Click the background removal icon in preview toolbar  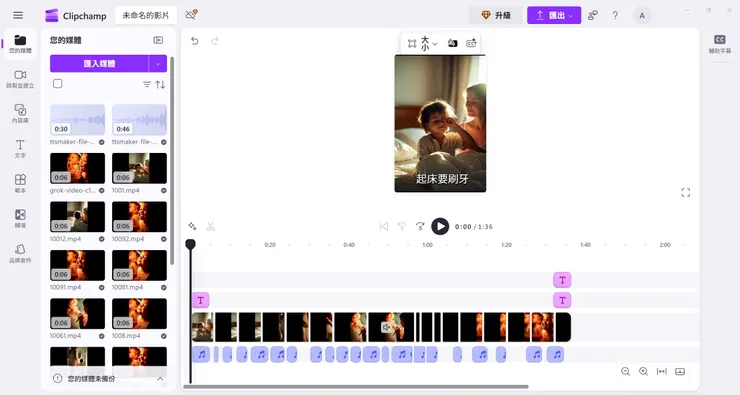click(x=452, y=43)
